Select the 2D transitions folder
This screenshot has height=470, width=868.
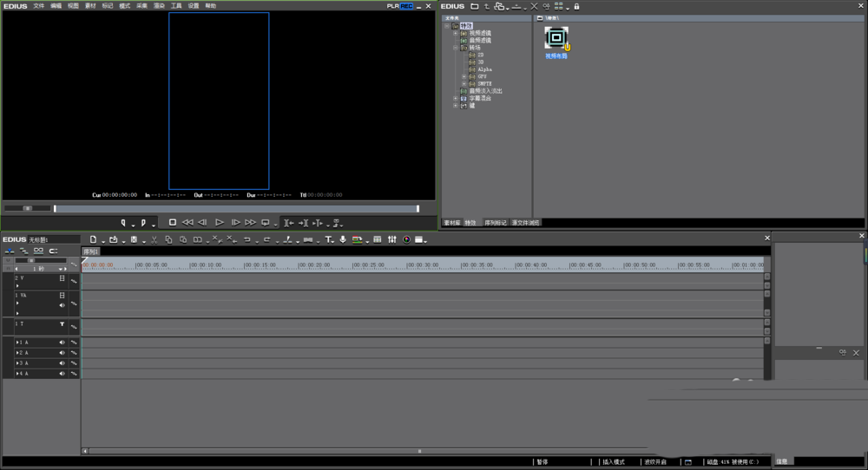pyautogui.click(x=481, y=55)
